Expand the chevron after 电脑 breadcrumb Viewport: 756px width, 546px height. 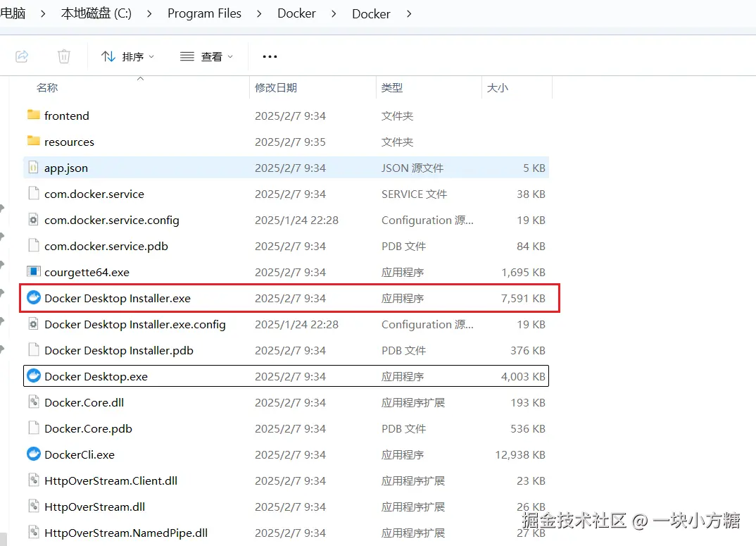point(43,13)
